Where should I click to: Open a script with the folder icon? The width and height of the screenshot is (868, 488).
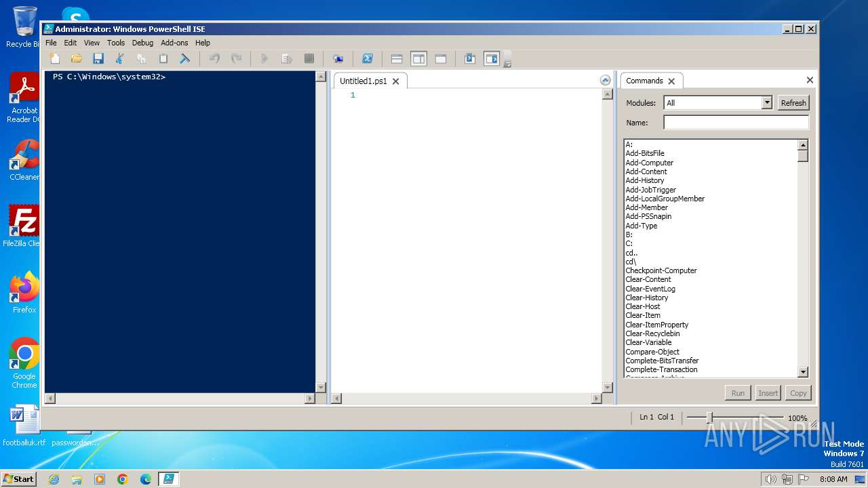point(77,59)
